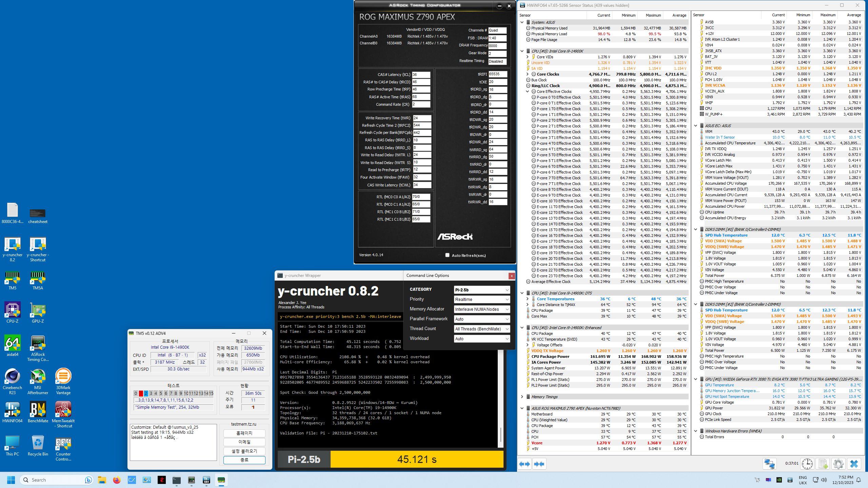This screenshot has height=488, width=868.
Task: Select test 2 box in TM5
Action: click(x=146, y=393)
